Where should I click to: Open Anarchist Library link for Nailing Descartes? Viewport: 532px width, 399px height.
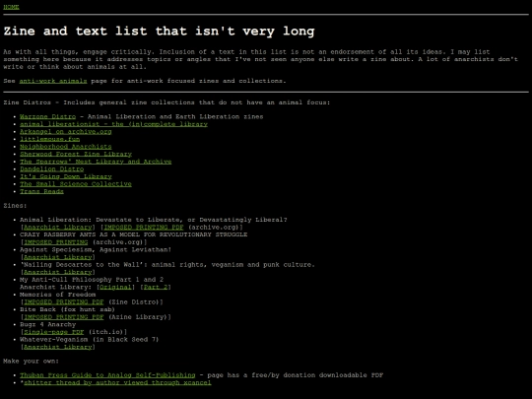pos(58,272)
